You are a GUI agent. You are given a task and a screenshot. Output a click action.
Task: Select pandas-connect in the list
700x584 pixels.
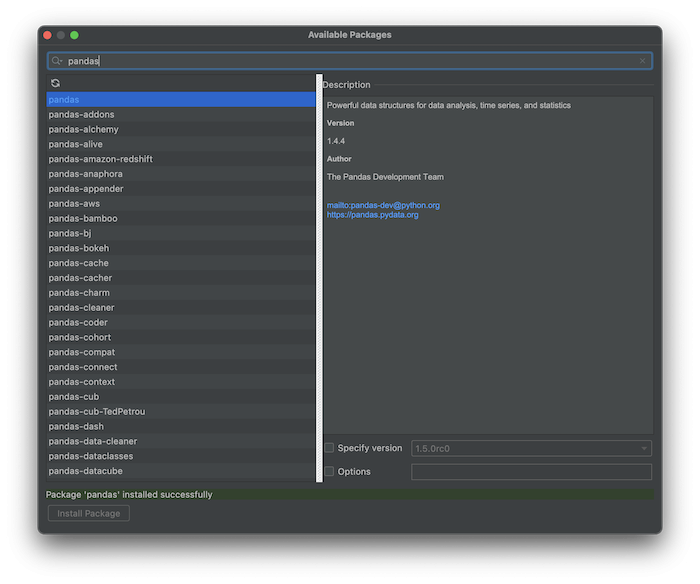tap(181, 367)
